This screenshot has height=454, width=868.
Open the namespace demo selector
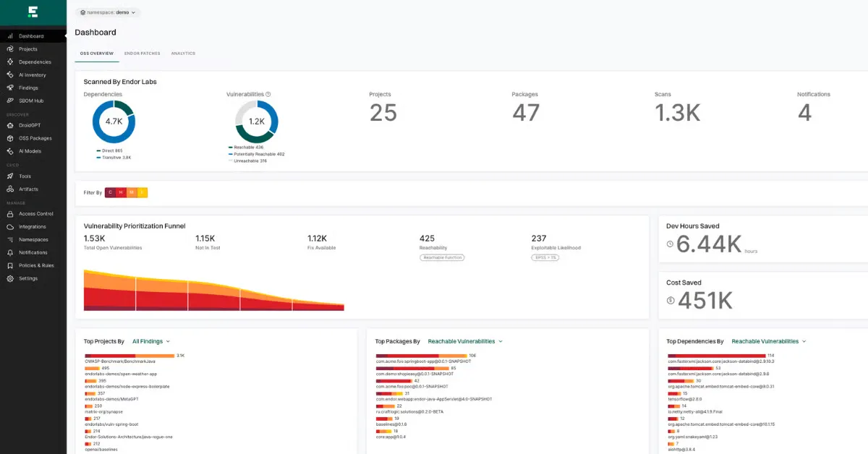pyautogui.click(x=107, y=12)
